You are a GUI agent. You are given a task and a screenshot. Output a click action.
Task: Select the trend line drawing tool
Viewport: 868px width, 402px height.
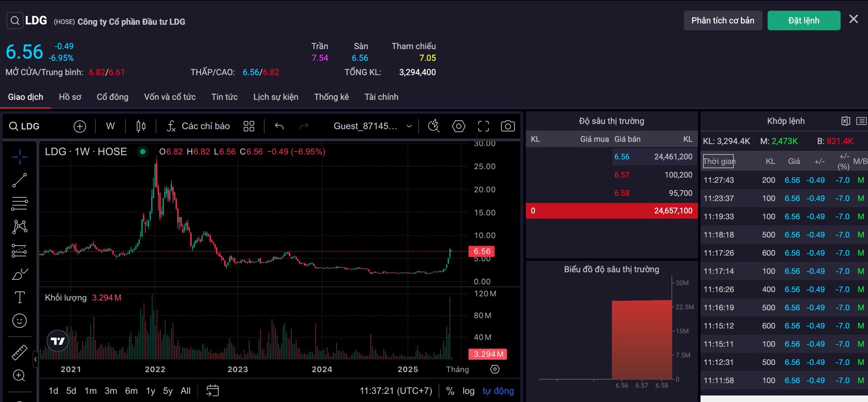point(19,180)
